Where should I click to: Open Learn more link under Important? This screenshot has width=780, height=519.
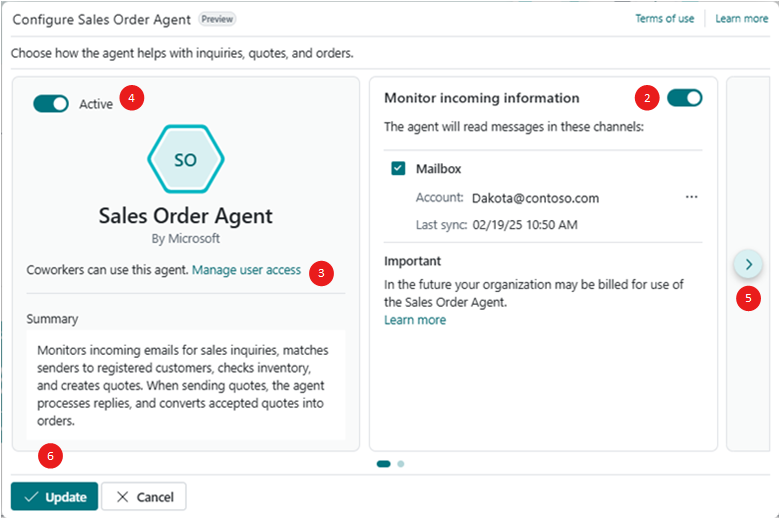pyautogui.click(x=415, y=320)
